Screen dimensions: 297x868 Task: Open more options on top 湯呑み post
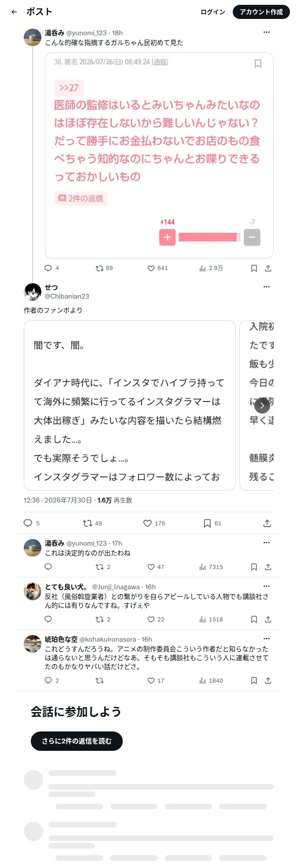[267, 32]
